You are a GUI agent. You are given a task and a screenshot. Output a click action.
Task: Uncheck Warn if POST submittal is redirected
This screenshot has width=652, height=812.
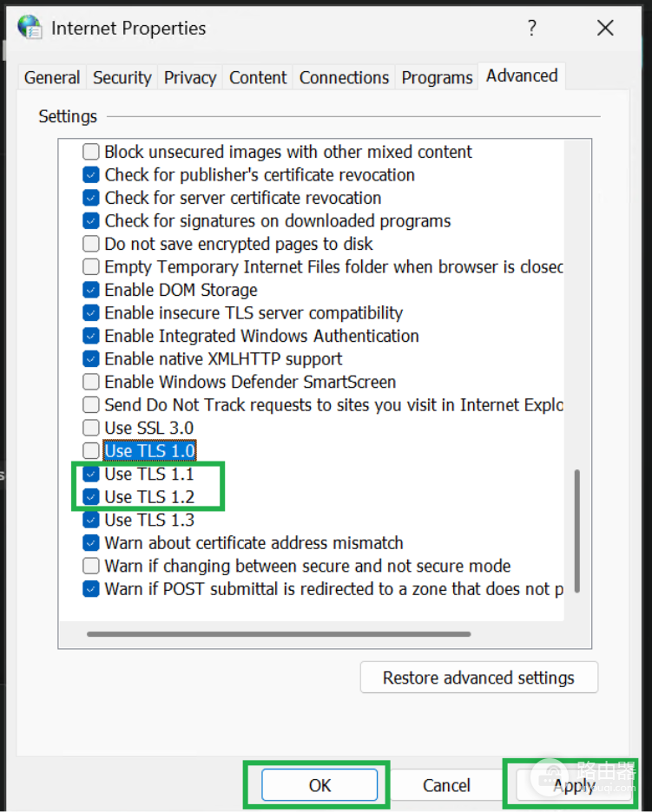[x=90, y=589]
